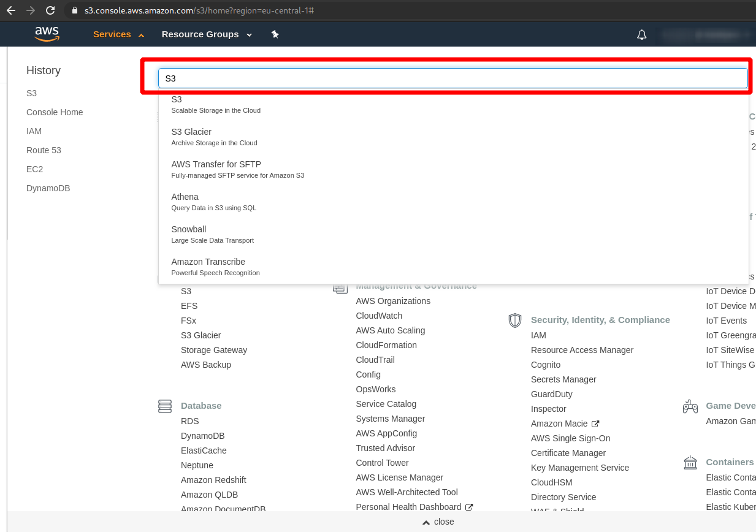Open AWS Organizations
Screen dimensions: 756x532
click(393, 301)
